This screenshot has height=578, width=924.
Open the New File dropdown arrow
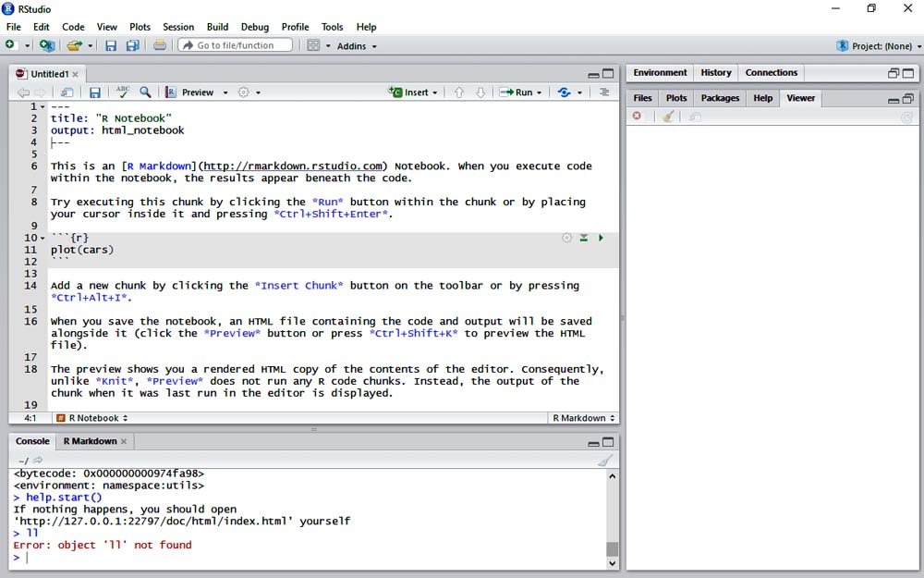coord(27,45)
